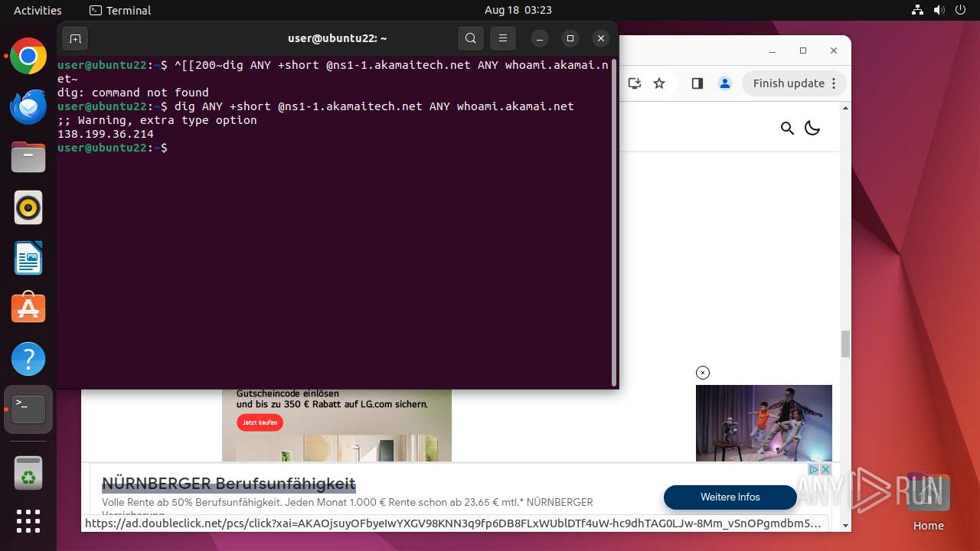Image resolution: width=980 pixels, height=551 pixels.
Task: Open Rhythmbox music player in the dock
Action: (x=28, y=207)
